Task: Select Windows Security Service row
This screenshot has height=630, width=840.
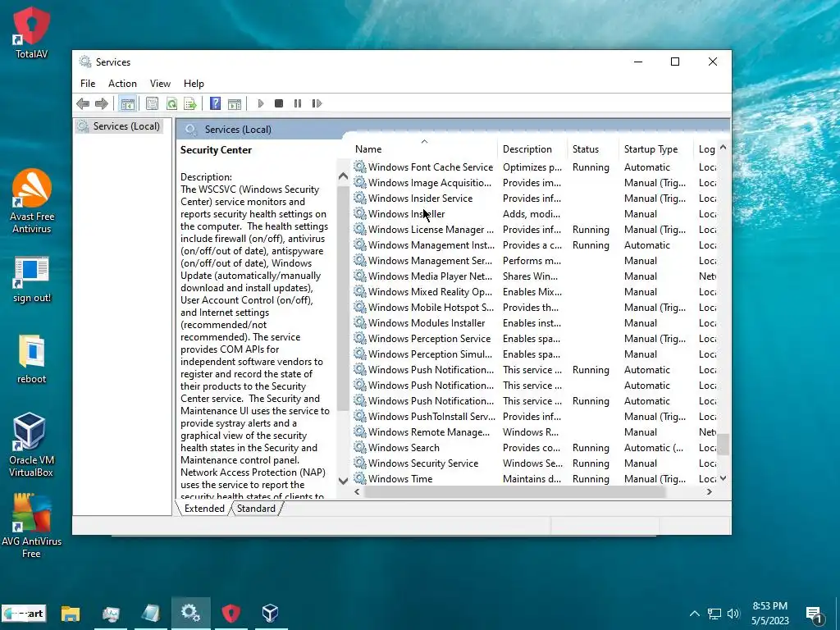Action: pyautogui.click(x=535, y=463)
